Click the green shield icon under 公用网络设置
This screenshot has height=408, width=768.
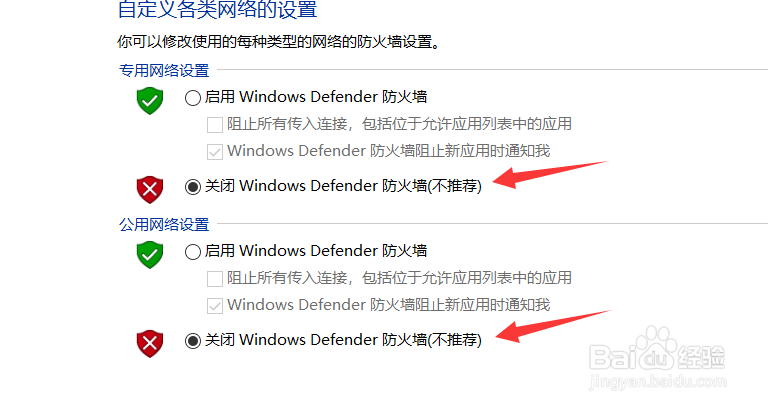pyautogui.click(x=149, y=254)
